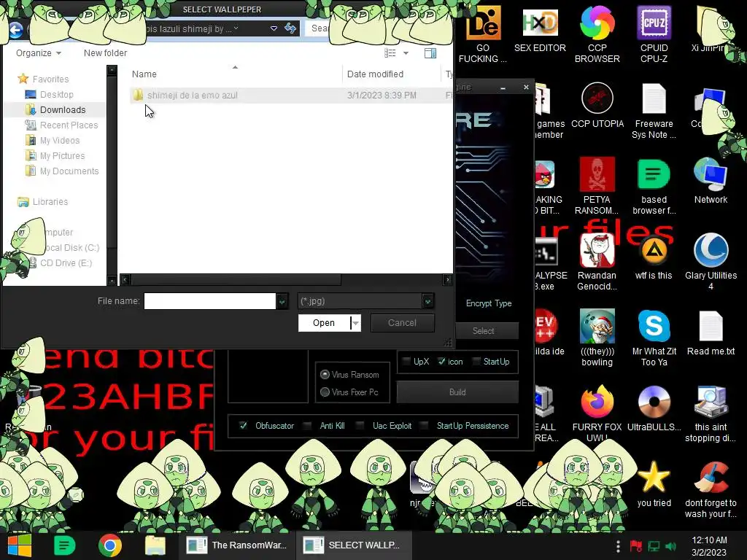Click the back arrow in file dialog
The image size is (747, 560).
15,30
